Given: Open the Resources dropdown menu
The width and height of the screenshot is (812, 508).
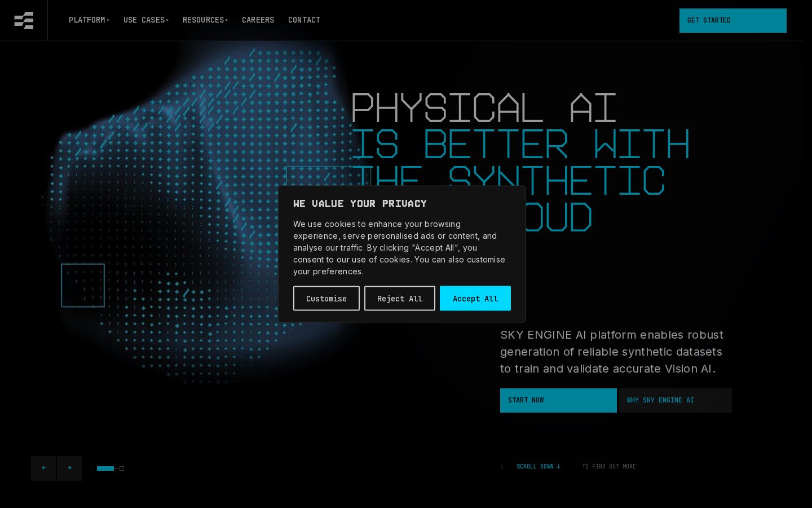Looking at the screenshot, I should pyautogui.click(x=205, y=20).
